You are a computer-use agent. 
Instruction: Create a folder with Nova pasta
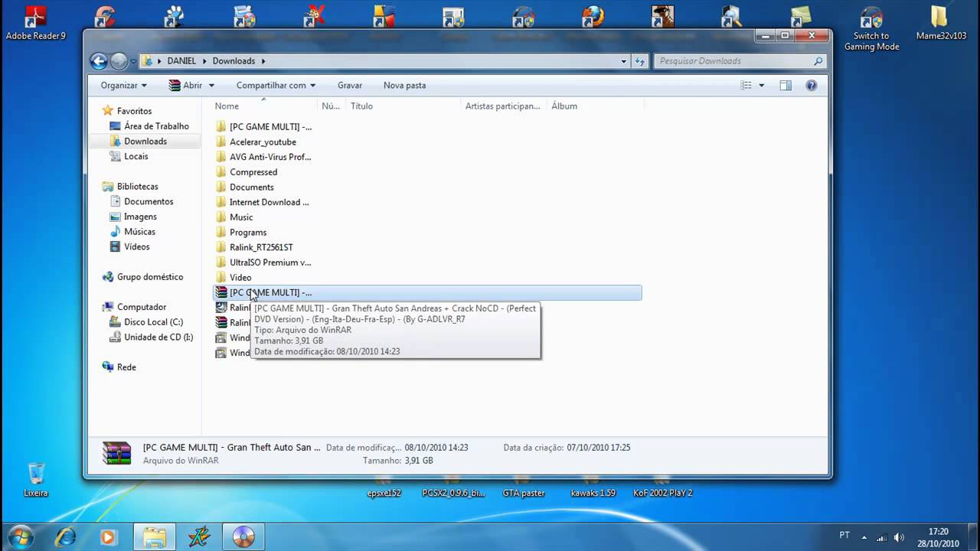coord(405,86)
